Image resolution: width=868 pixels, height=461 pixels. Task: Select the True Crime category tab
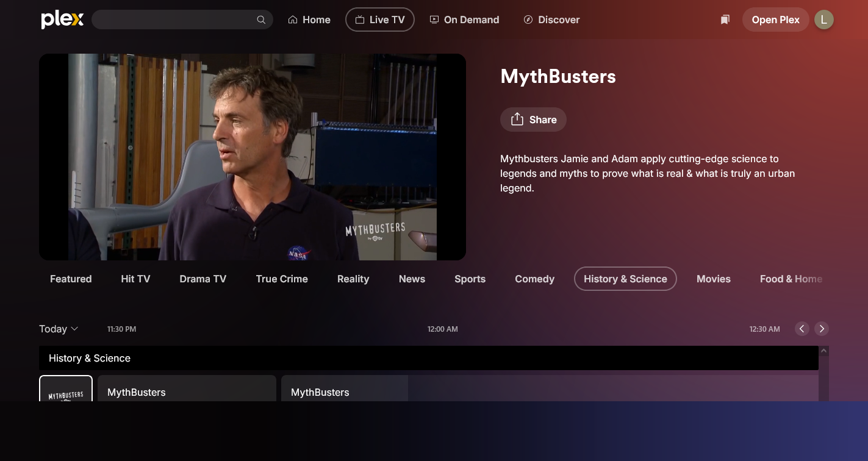point(282,279)
